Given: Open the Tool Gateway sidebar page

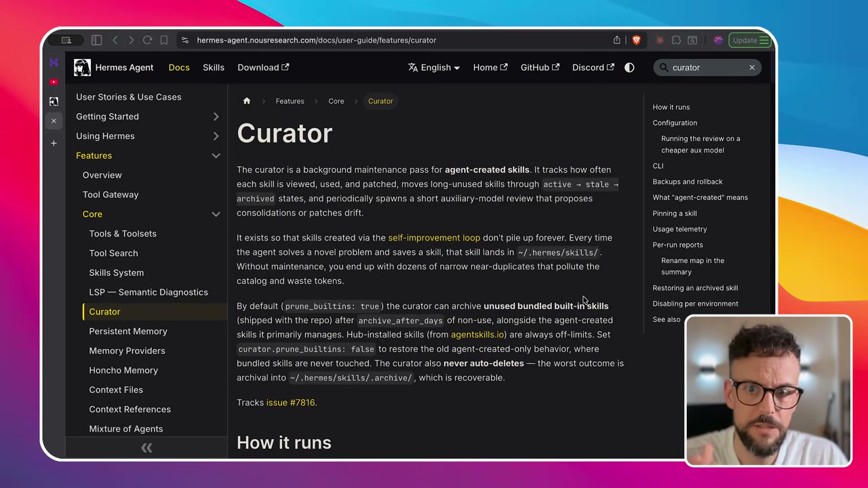Looking at the screenshot, I should (x=111, y=195).
